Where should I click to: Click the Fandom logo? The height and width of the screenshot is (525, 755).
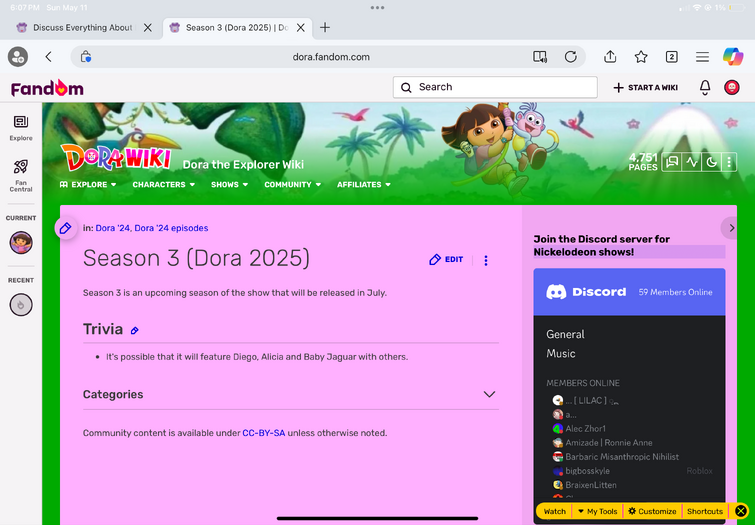click(x=47, y=88)
